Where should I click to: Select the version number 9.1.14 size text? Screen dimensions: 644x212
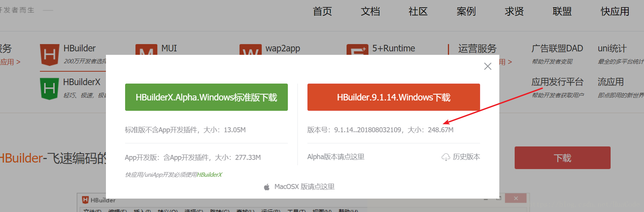380,130
